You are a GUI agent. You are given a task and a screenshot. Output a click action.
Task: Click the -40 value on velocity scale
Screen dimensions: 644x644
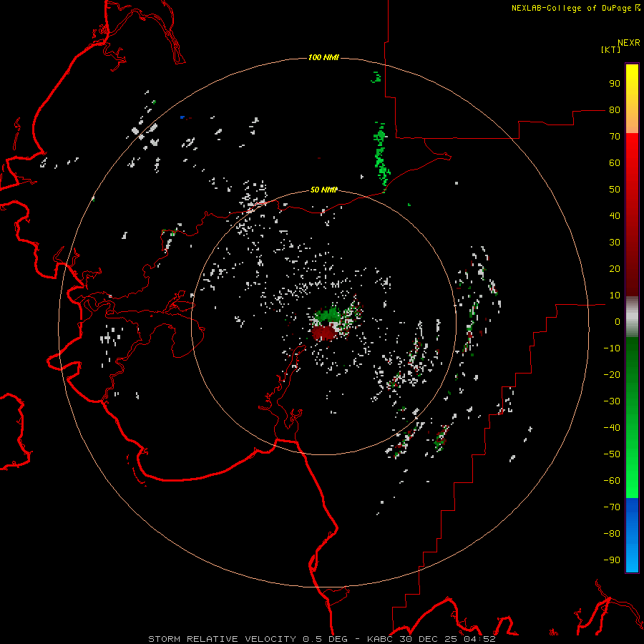(x=612, y=428)
